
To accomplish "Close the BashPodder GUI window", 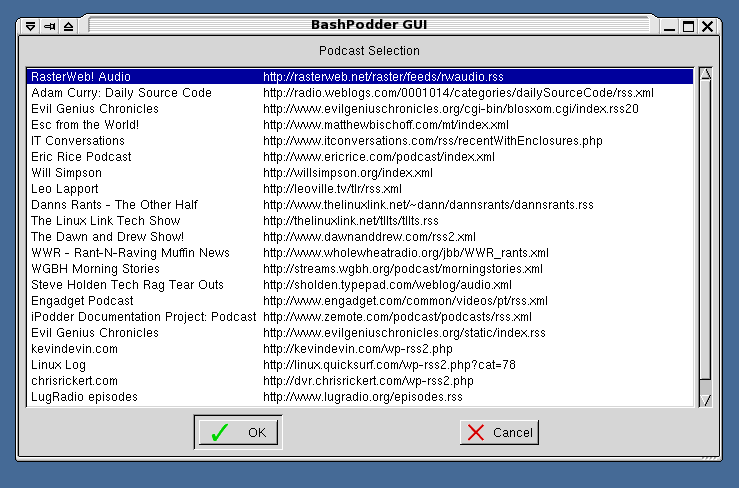I will 707,26.
